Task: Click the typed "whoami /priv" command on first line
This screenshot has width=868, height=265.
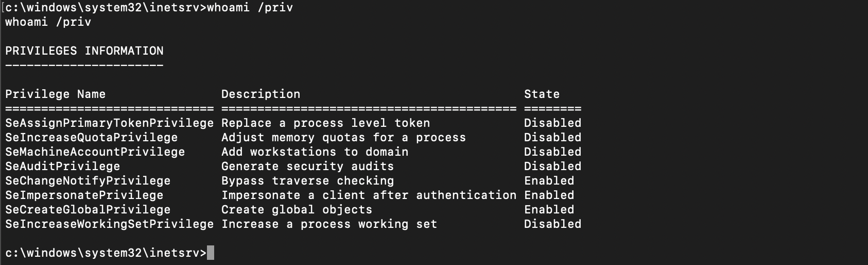Action: [x=250, y=8]
